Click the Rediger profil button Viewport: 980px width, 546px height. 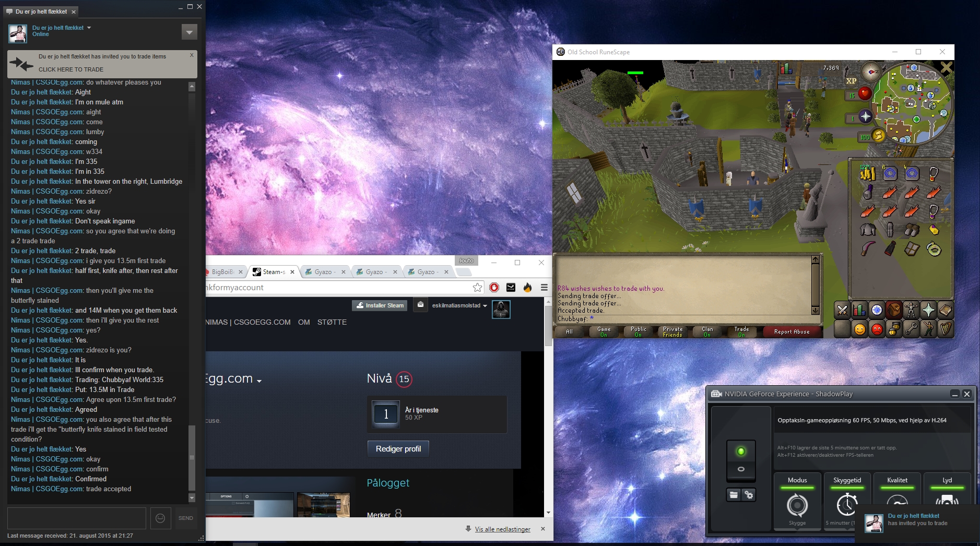(398, 449)
